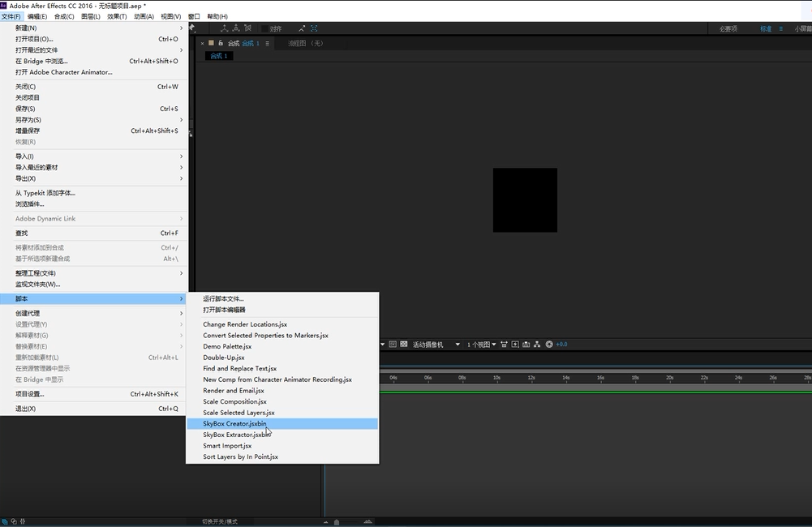Run SkyBox Creator.jsxbin script
Image resolution: width=812 pixels, height=527 pixels.
pyautogui.click(x=282, y=423)
